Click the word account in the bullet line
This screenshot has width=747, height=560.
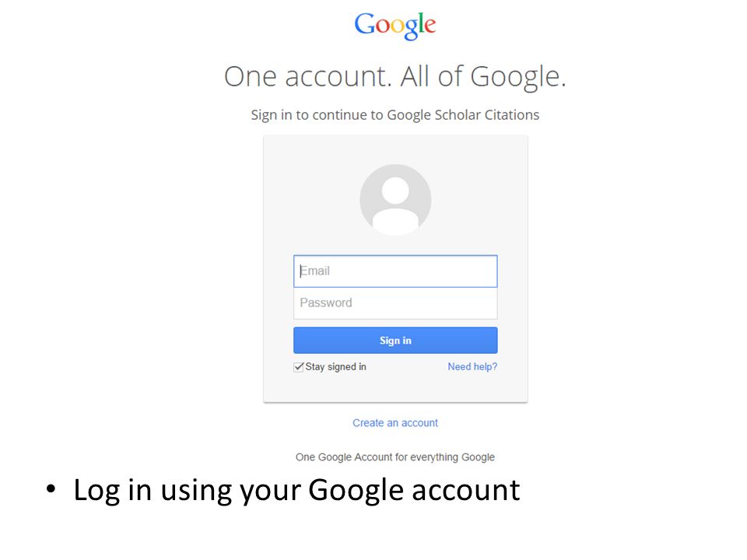tap(465, 491)
